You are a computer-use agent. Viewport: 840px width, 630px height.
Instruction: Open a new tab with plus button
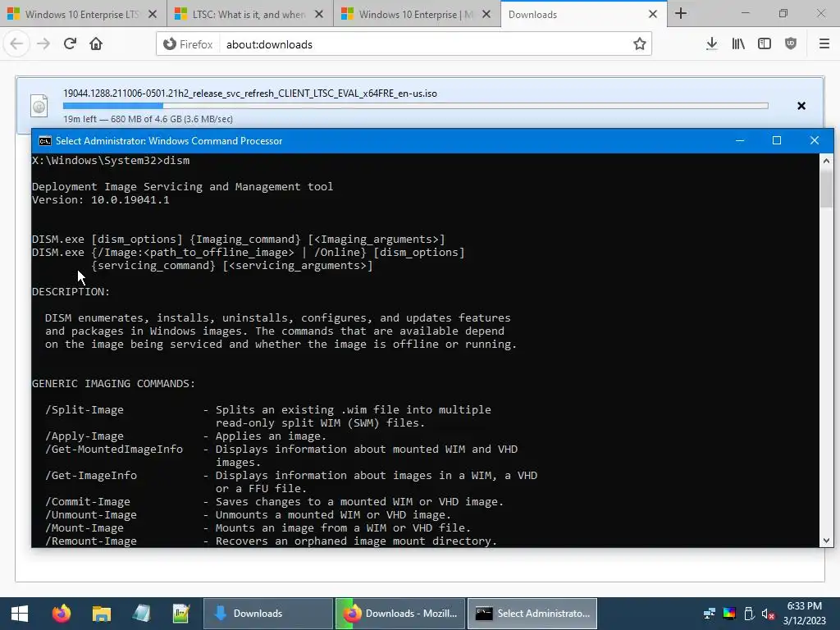pyautogui.click(x=681, y=13)
